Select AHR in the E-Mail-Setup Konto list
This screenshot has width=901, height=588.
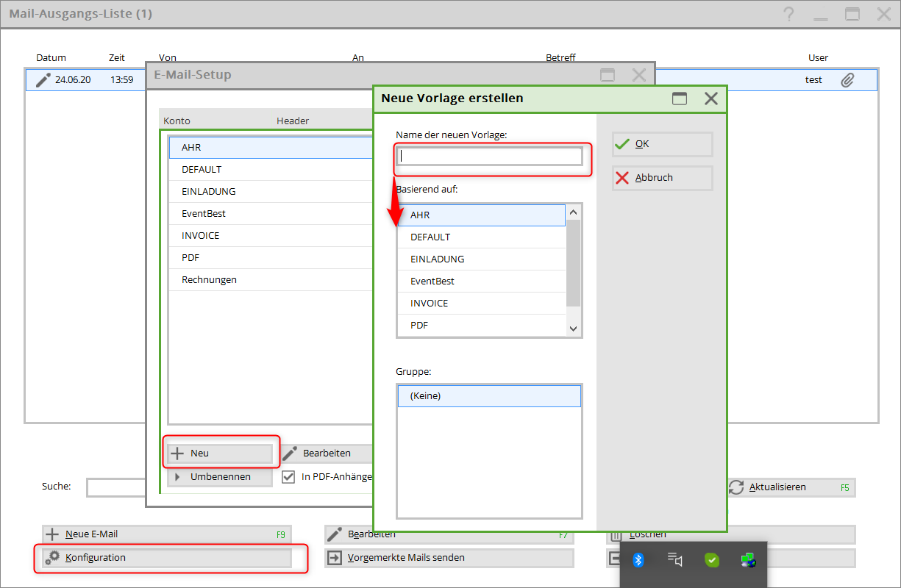coord(271,148)
